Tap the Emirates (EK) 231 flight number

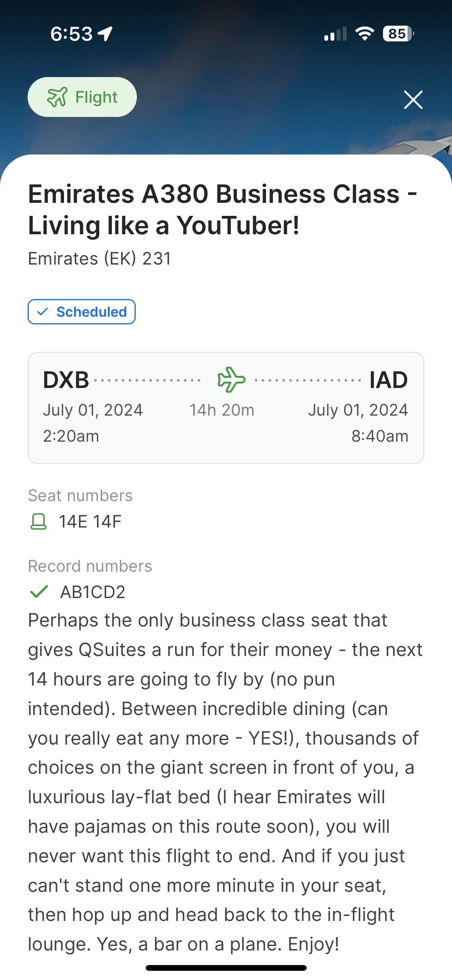100,258
